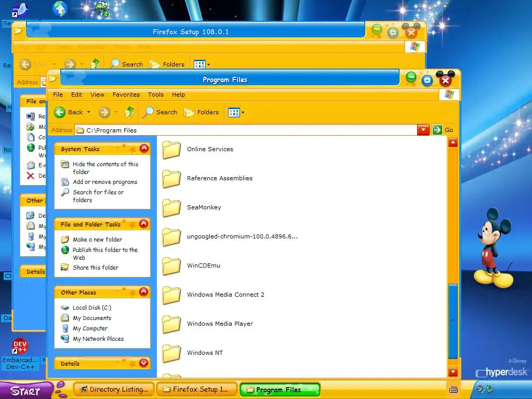The height and width of the screenshot is (399, 532).
Task: Click the up-folder icon in Firefox Setup window
Action: click(96, 64)
